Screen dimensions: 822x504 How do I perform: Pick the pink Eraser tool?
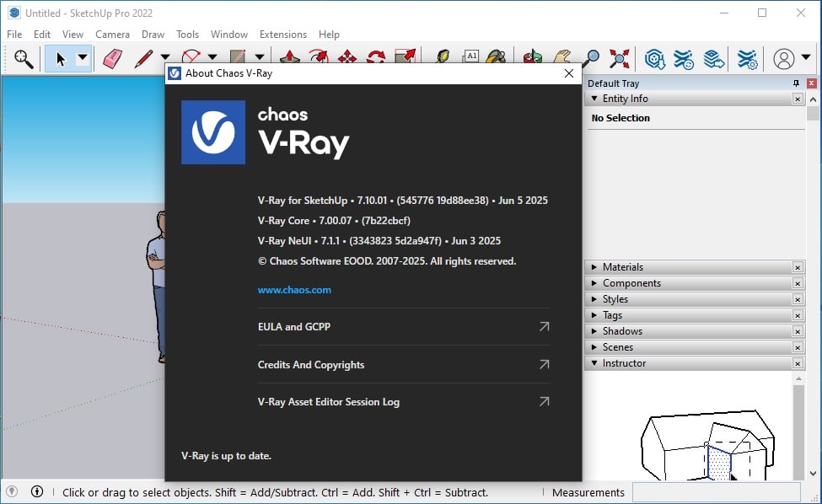(x=113, y=59)
